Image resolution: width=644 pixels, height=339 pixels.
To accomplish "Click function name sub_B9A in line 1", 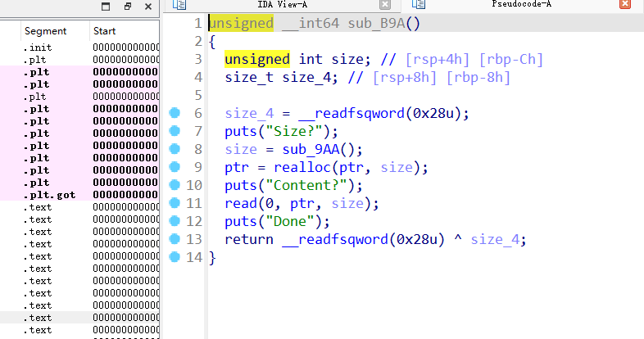I will click(377, 23).
